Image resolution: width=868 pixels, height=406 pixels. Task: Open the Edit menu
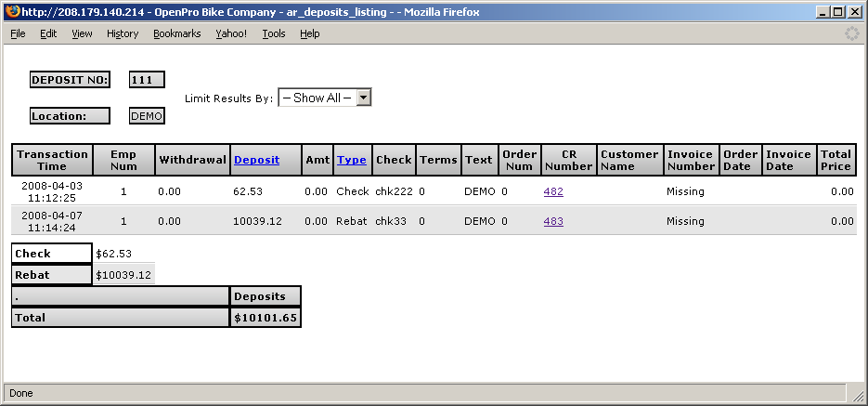pyautogui.click(x=48, y=33)
